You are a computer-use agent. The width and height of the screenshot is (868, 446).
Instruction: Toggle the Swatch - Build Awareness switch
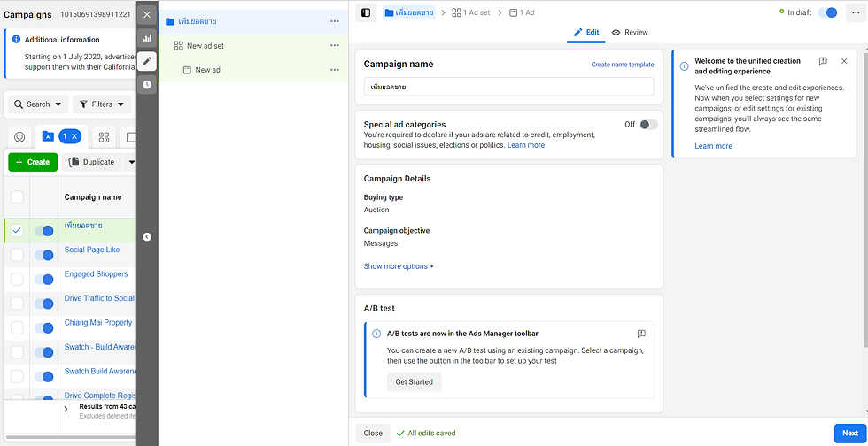tap(43, 352)
